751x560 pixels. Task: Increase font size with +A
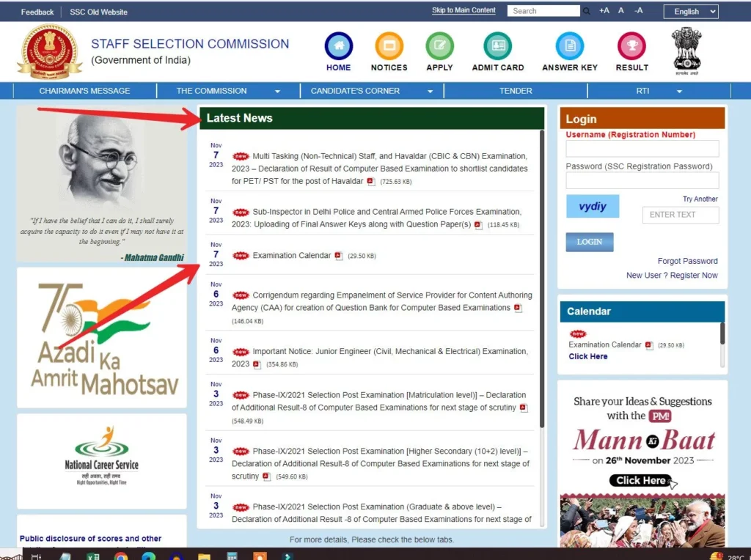tap(604, 10)
